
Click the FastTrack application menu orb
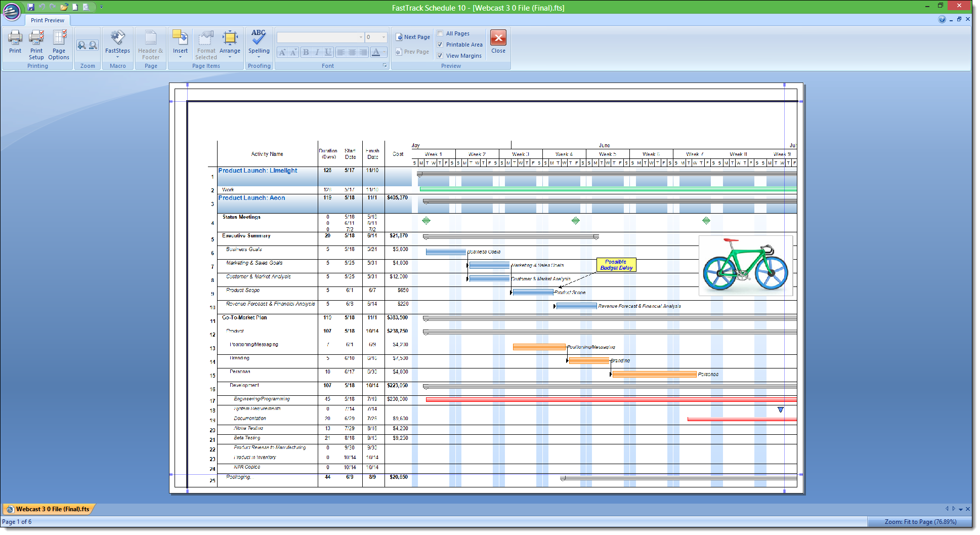(12, 11)
